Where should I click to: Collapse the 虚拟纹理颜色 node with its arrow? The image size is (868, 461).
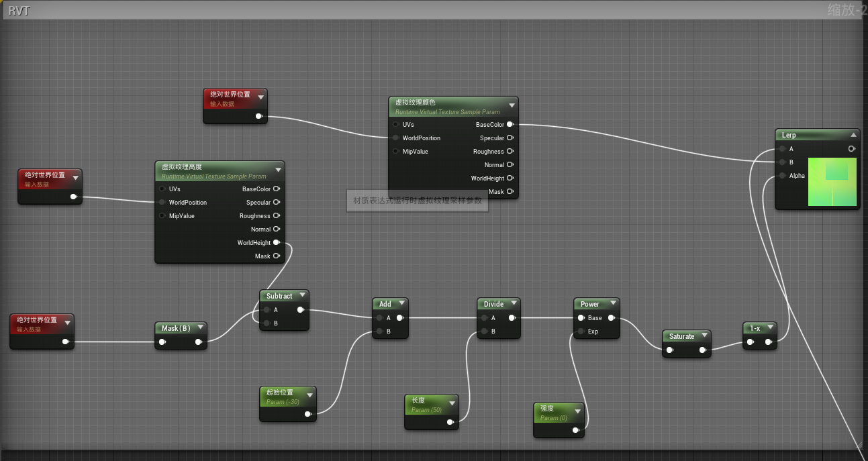click(512, 105)
